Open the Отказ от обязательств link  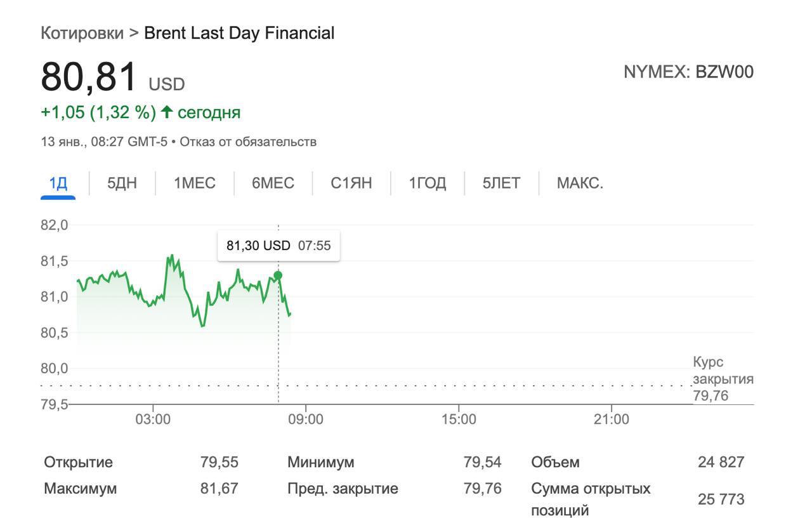click(248, 142)
